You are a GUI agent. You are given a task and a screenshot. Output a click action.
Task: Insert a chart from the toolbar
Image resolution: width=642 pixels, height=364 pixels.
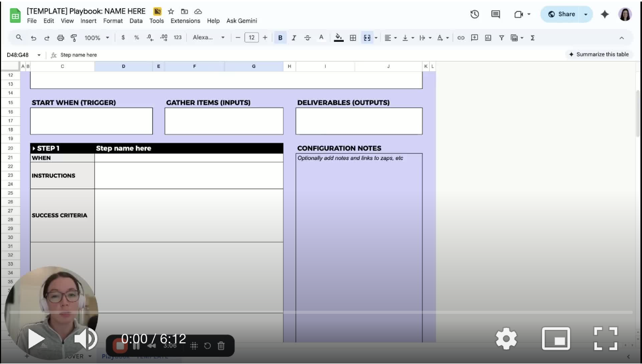(488, 37)
